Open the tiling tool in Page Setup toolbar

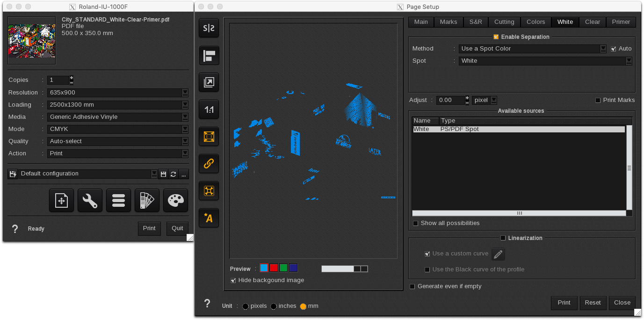(209, 190)
